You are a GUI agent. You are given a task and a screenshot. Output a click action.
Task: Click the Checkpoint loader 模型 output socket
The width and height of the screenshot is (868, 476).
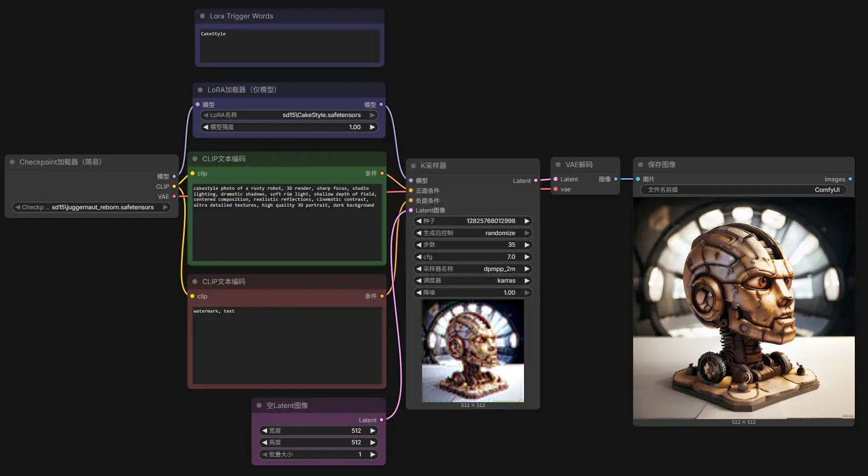[x=174, y=177]
